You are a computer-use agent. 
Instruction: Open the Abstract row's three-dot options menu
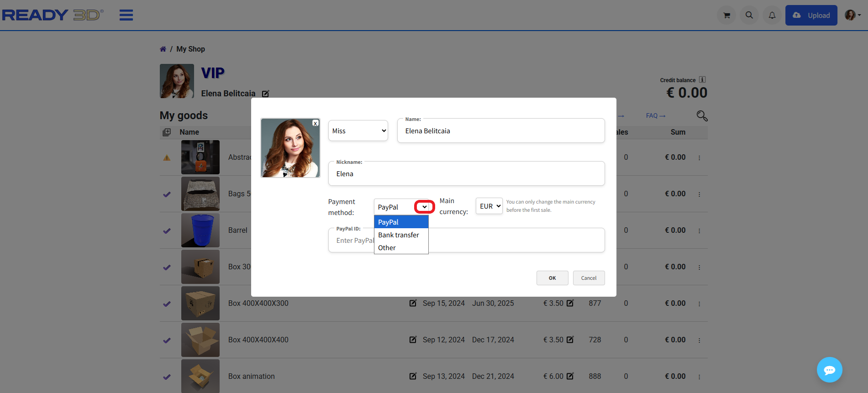coord(699,157)
